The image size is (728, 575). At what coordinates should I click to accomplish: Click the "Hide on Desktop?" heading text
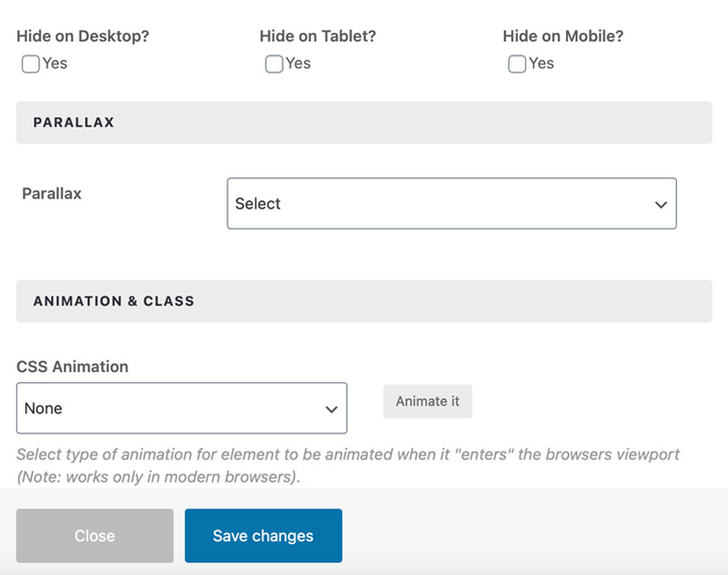click(x=83, y=36)
